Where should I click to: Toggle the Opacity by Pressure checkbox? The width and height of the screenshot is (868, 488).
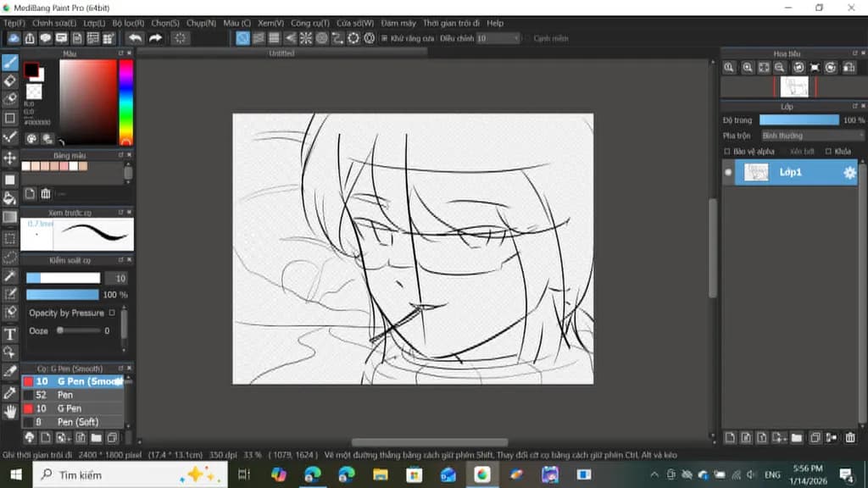[x=113, y=313]
